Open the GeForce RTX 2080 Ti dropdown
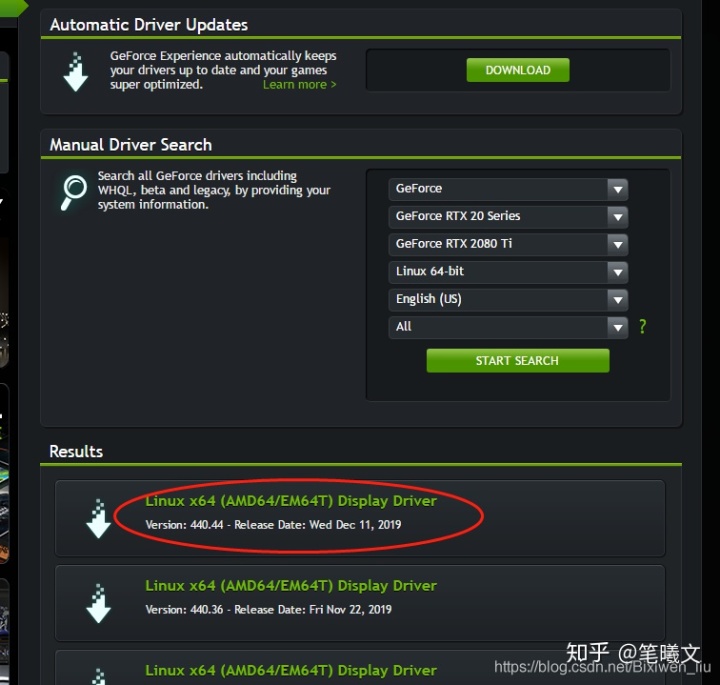The width and height of the screenshot is (720, 685). point(508,244)
